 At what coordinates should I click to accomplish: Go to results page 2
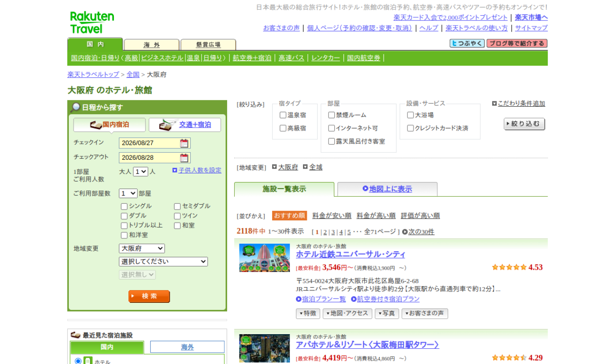click(x=325, y=232)
